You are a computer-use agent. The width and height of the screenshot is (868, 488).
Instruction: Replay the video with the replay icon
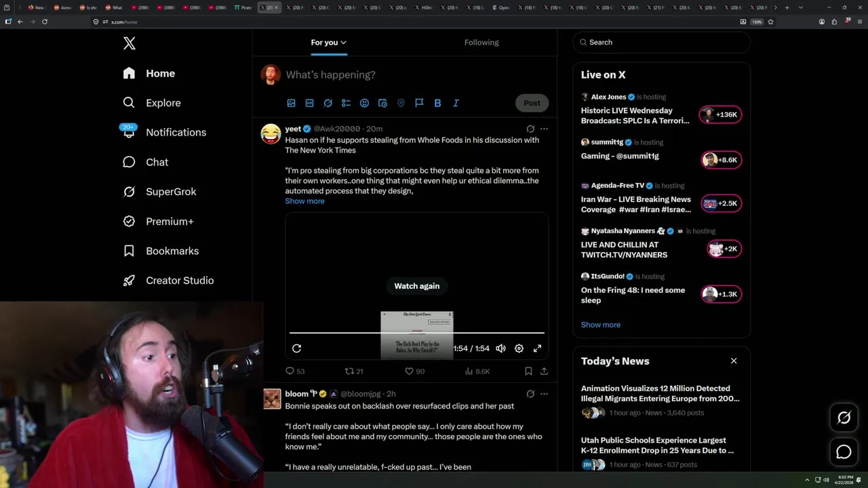click(x=296, y=348)
